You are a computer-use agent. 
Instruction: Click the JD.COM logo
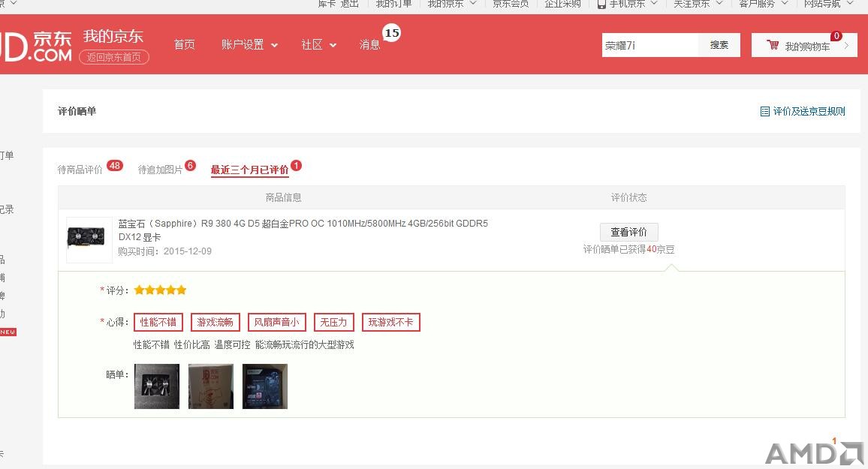pyautogui.click(x=36, y=47)
